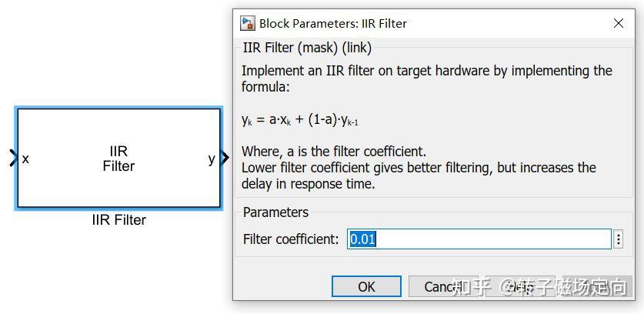
Task: Close the Block Parameters dialog
Action: pyautogui.click(x=618, y=23)
